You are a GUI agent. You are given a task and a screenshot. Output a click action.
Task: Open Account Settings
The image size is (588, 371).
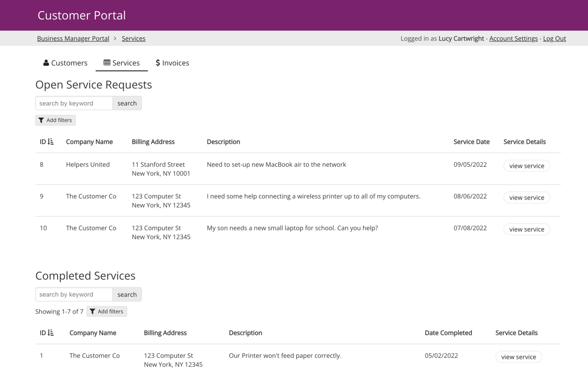pyautogui.click(x=513, y=38)
